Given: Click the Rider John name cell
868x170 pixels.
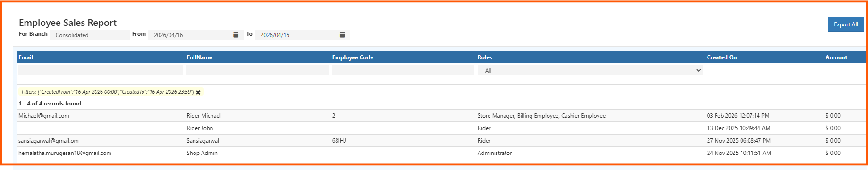Looking at the screenshot, I should tap(200, 128).
